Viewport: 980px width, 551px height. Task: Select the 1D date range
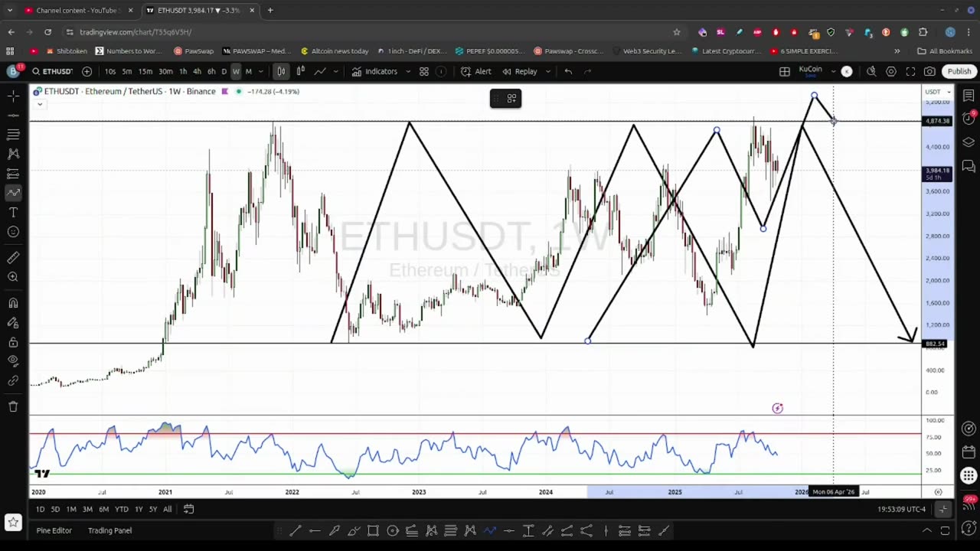click(40, 509)
